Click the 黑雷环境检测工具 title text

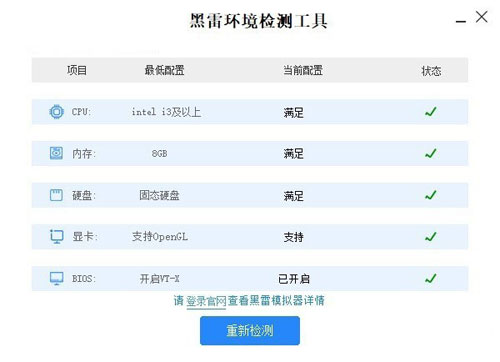coord(258,21)
